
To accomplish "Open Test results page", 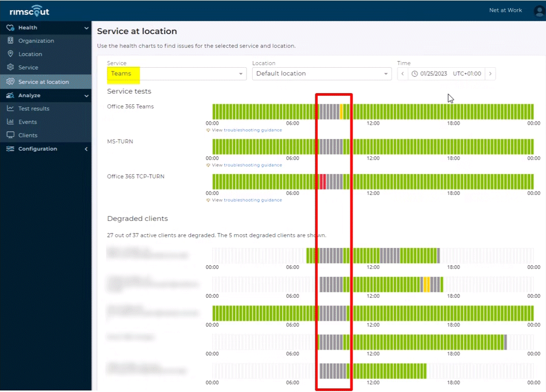I will click(x=46, y=108).
